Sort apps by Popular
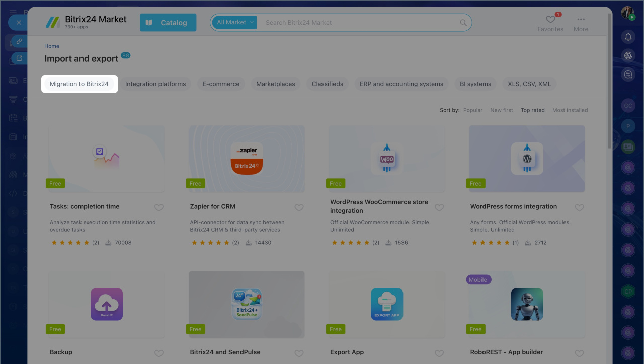644x364 pixels. pyautogui.click(x=473, y=110)
